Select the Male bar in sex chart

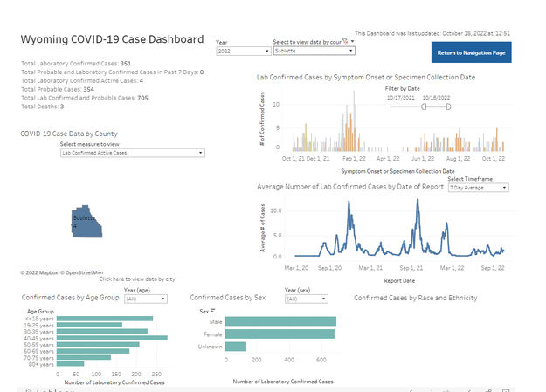[280, 321]
